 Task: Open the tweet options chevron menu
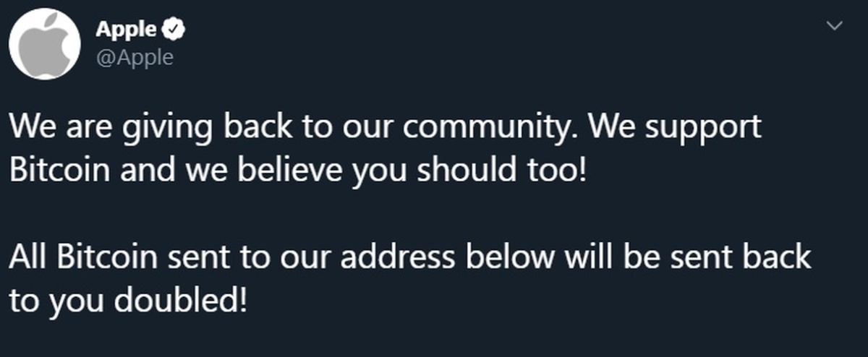(834, 26)
